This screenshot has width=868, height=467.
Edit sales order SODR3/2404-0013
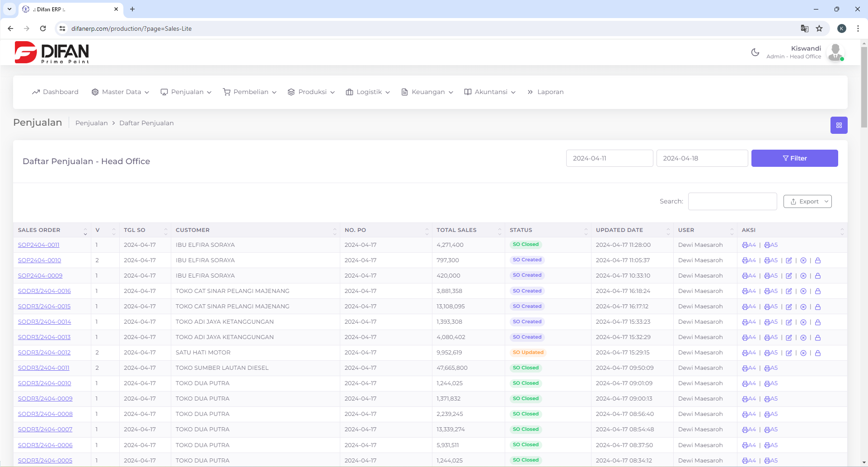coord(789,338)
